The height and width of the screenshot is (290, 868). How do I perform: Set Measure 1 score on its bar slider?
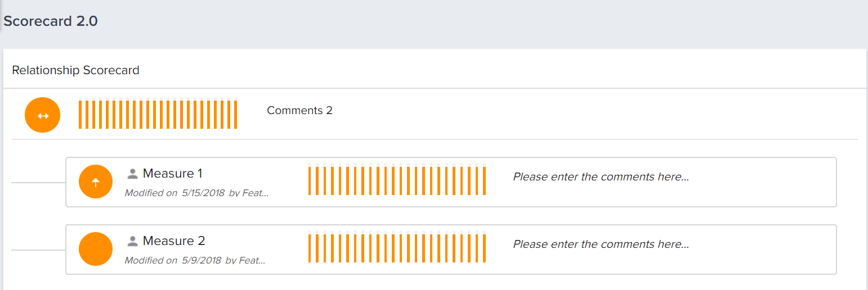(x=397, y=180)
